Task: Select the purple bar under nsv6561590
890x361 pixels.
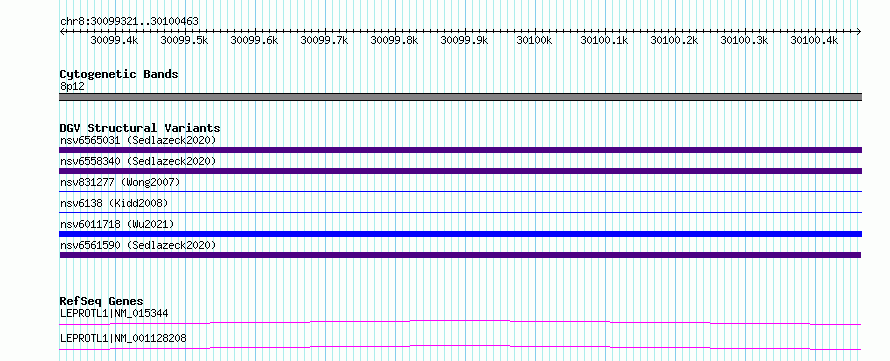Action: pyautogui.click(x=460, y=255)
